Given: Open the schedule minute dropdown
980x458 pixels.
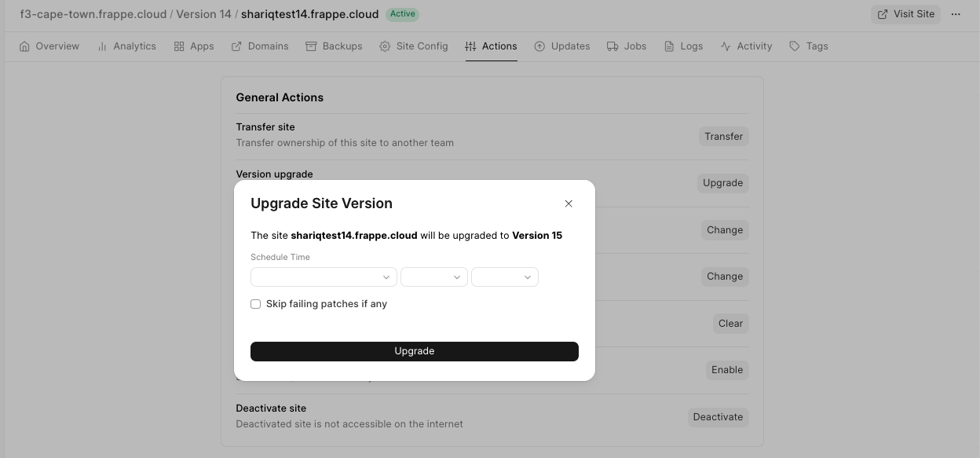Looking at the screenshot, I should (x=504, y=277).
